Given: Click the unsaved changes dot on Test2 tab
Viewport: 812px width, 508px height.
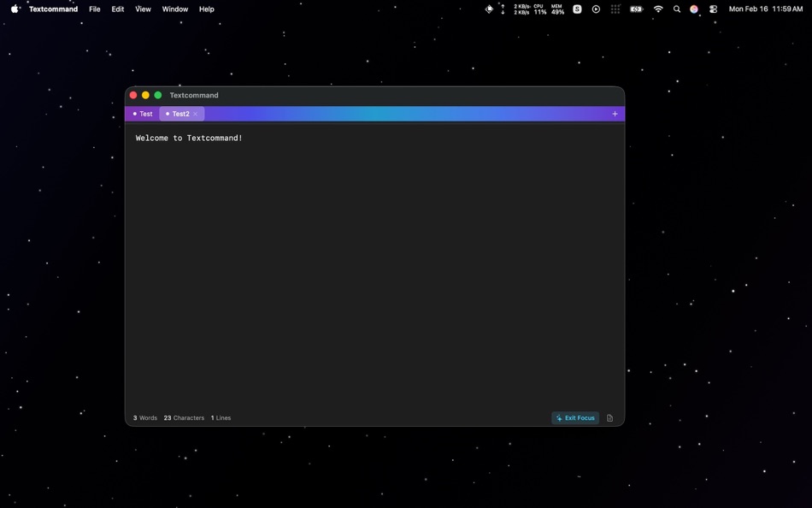Looking at the screenshot, I should [168, 113].
